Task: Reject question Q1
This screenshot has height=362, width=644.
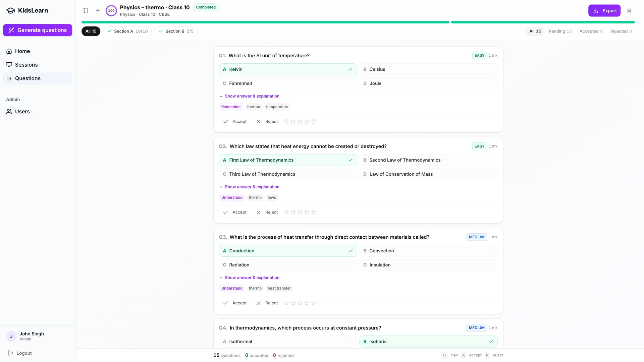Action: [267, 122]
